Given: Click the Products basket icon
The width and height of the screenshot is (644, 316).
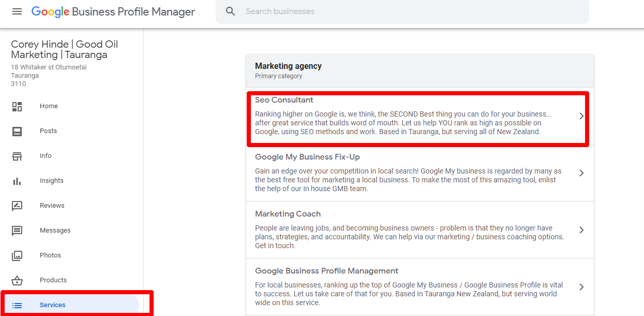Looking at the screenshot, I should pyautogui.click(x=17, y=280).
